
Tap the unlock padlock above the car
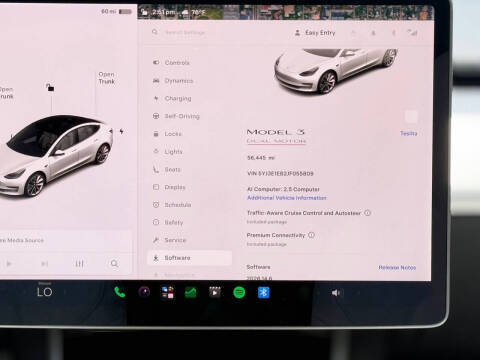(x=50, y=87)
